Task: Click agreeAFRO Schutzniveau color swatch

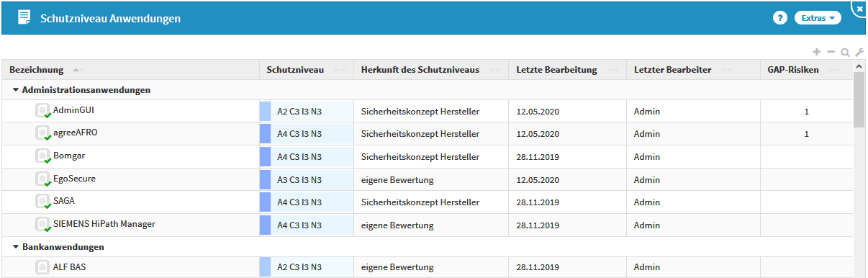Action: [265, 133]
